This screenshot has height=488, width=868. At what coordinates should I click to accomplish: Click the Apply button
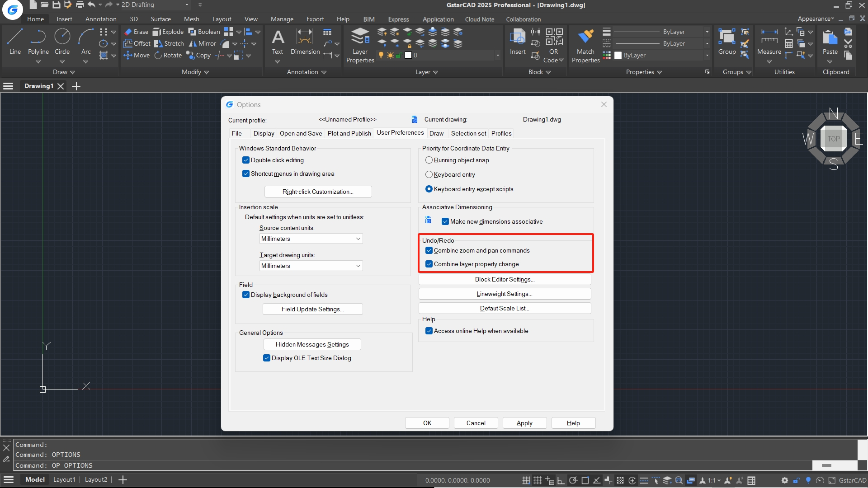click(x=524, y=422)
